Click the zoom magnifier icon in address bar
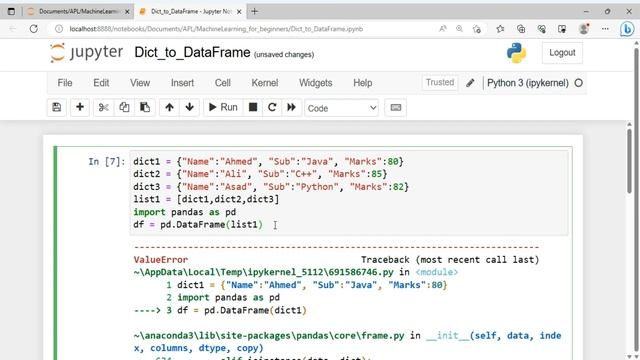This screenshot has height=360, width=640. 460,29
